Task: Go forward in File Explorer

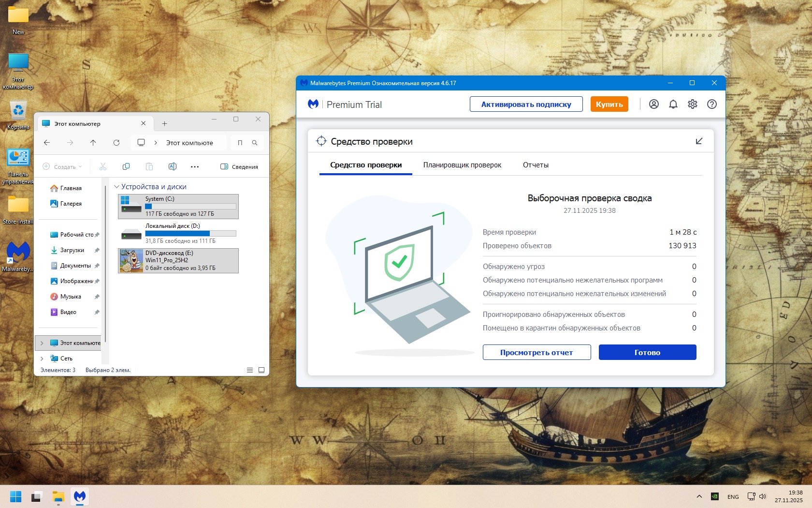Action: point(70,143)
